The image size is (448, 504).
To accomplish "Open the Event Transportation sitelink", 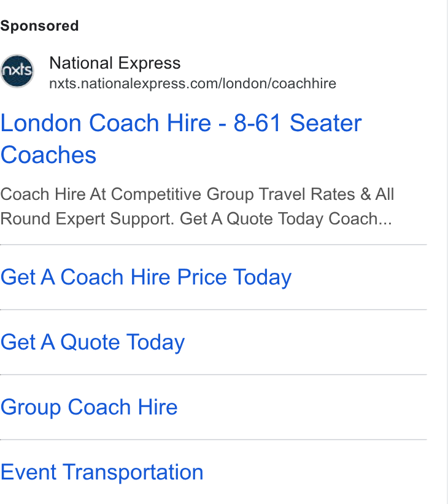I will click(102, 472).
